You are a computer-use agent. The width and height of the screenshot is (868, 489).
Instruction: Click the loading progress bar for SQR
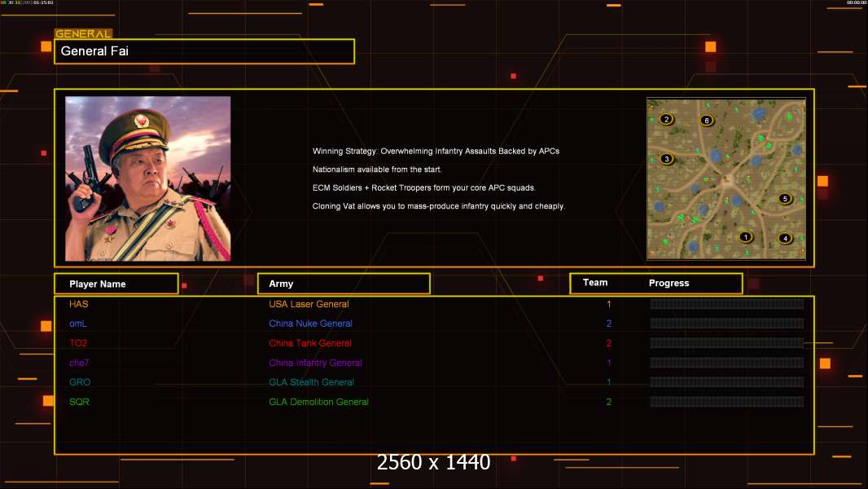[x=727, y=402]
